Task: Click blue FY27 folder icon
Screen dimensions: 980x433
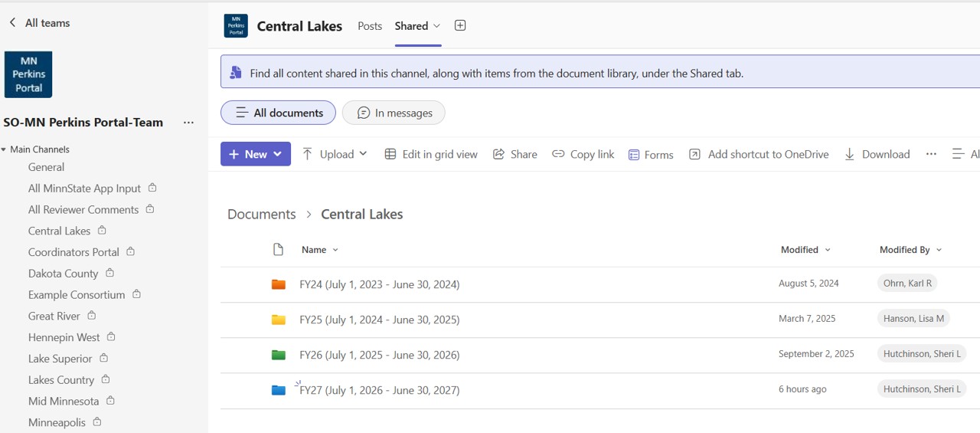Action: coord(279,390)
